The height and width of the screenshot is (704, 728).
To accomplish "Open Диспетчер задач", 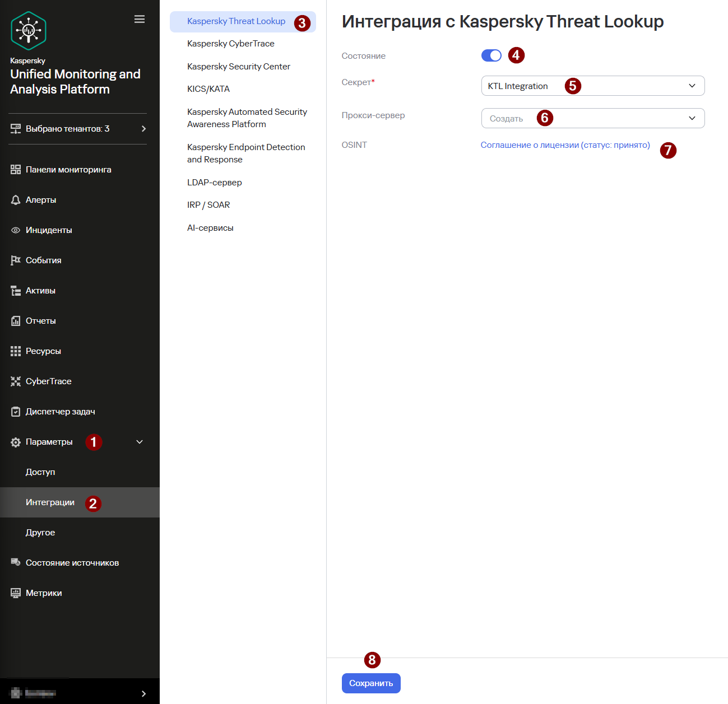I will 61,412.
